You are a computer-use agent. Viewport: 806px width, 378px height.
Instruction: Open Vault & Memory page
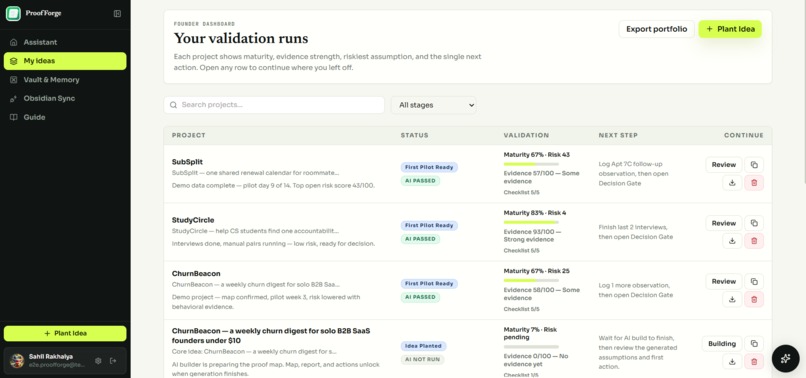coord(65,80)
